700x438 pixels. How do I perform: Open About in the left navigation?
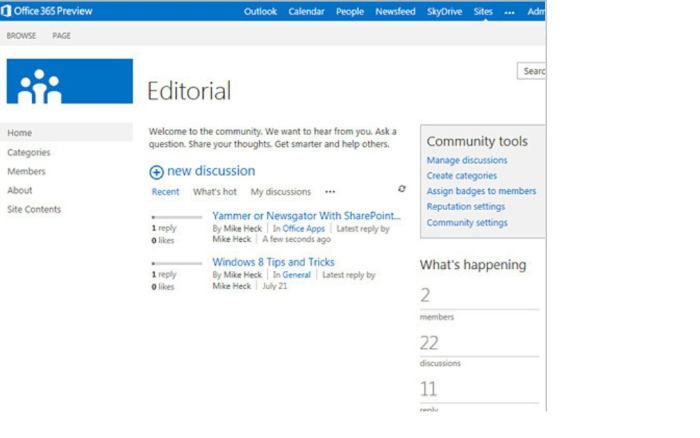click(x=20, y=190)
